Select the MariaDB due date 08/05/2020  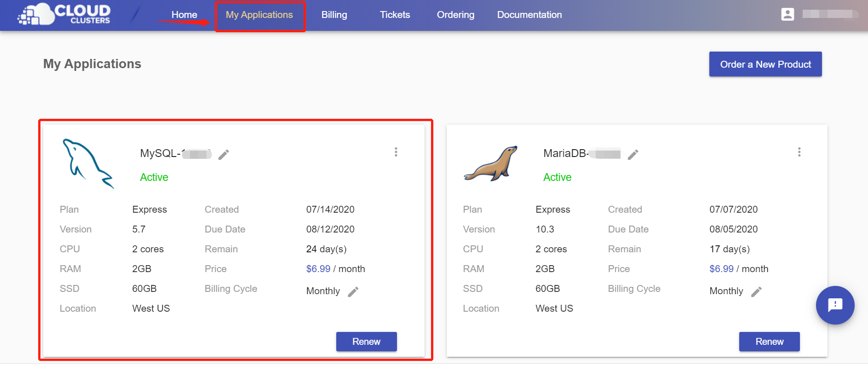(x=734, y=229)
